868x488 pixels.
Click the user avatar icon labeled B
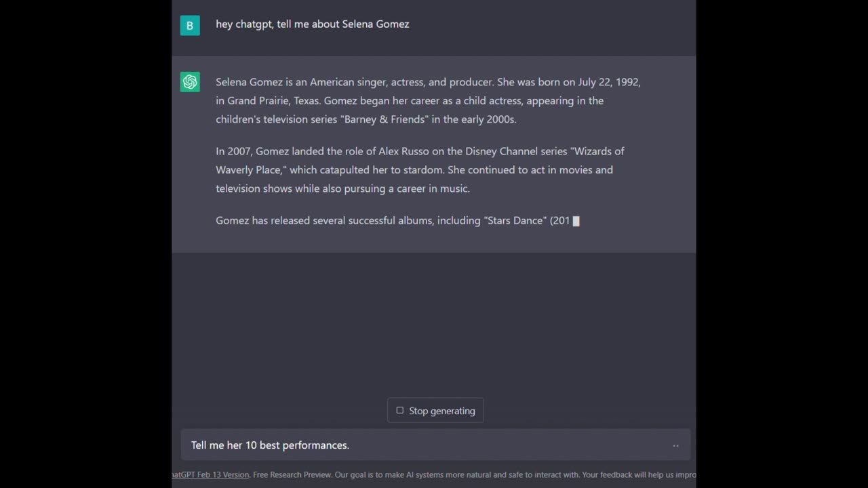point(190,26)
